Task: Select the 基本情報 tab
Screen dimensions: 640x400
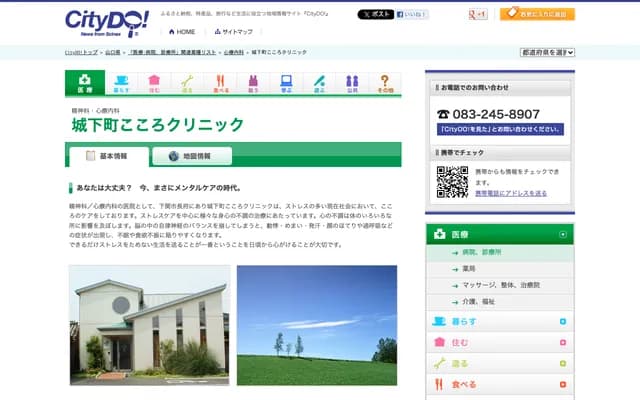Action: [x=108, y=156]
